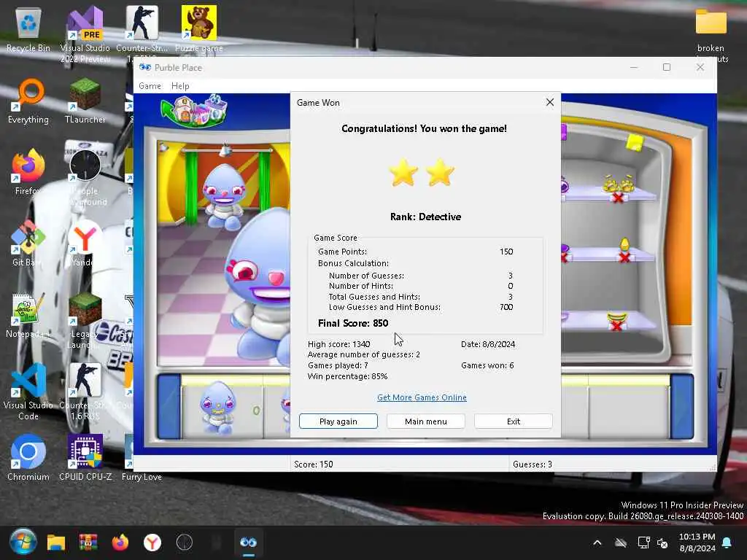
Task: Open the Get More Games Online link
Action: pyautogui.click(x=422, y=397)
